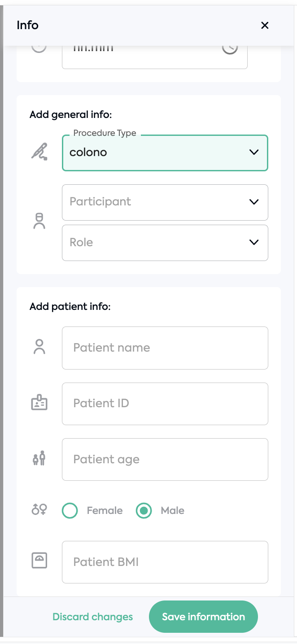Expand the Participant dropdown
This screenshot has width=297, height=644.
coord(165,202)
